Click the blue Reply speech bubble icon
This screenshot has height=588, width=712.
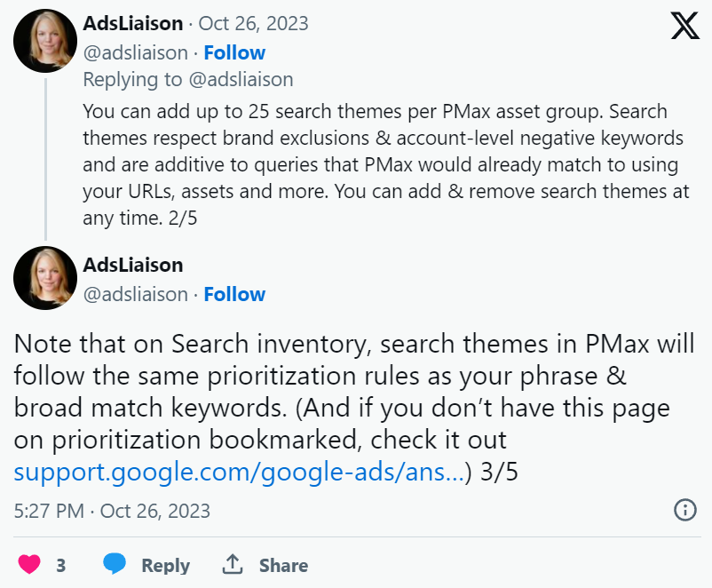[x=115, y=565]
